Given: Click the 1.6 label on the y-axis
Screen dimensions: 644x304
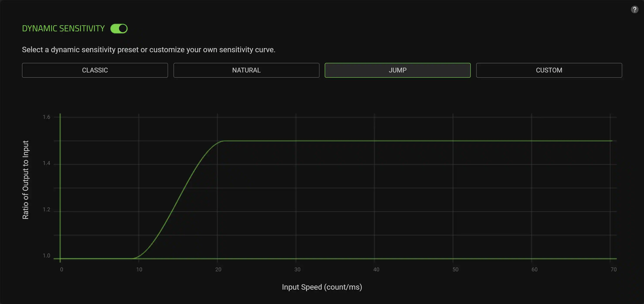Looking at the screenshot, I should (x=46, y=117).
